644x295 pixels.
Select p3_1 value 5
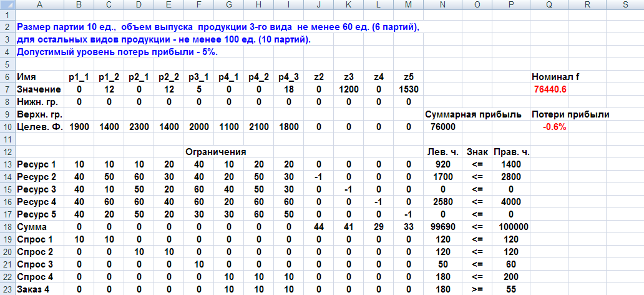tap(199, 89)
